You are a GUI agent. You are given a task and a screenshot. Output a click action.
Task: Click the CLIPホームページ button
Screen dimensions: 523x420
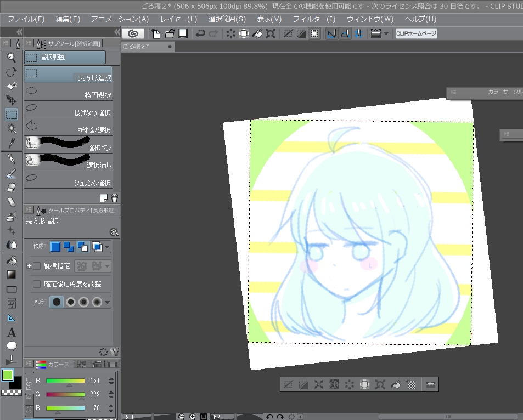(x=416, y=33)
